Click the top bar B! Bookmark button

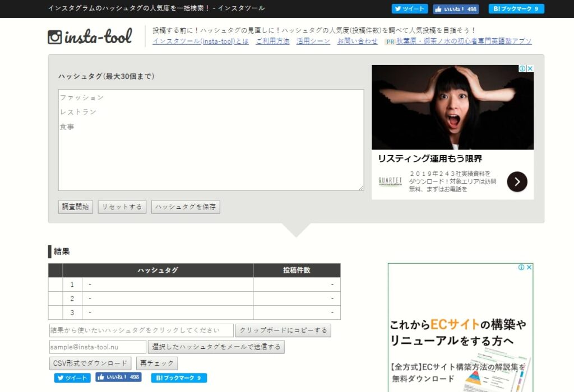(516, 9)
